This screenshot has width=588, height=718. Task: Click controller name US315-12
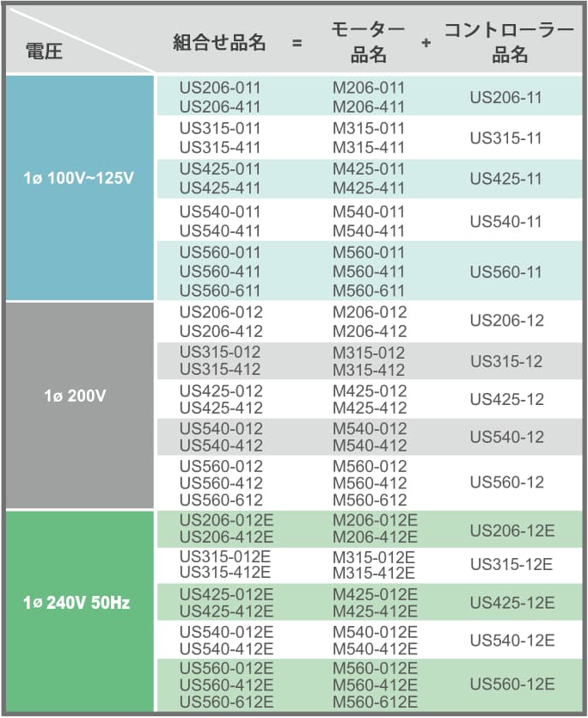(x=505, y=361)
